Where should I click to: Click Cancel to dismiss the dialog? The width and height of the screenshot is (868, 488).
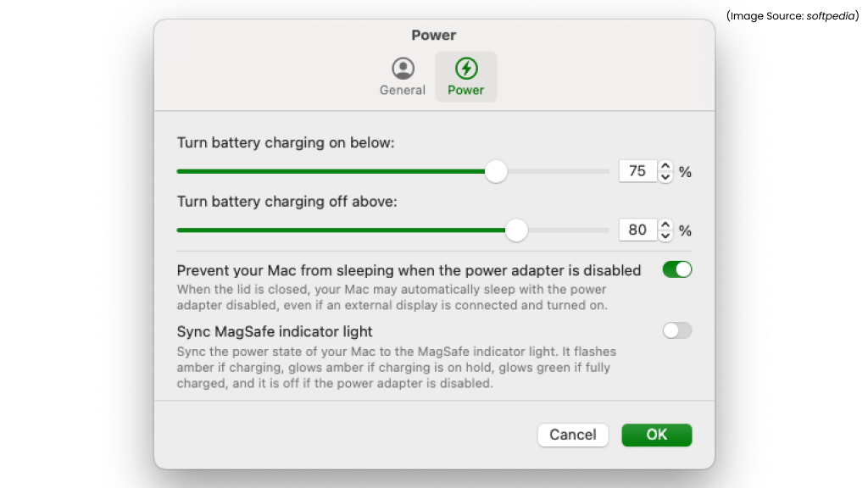point(573,435)
